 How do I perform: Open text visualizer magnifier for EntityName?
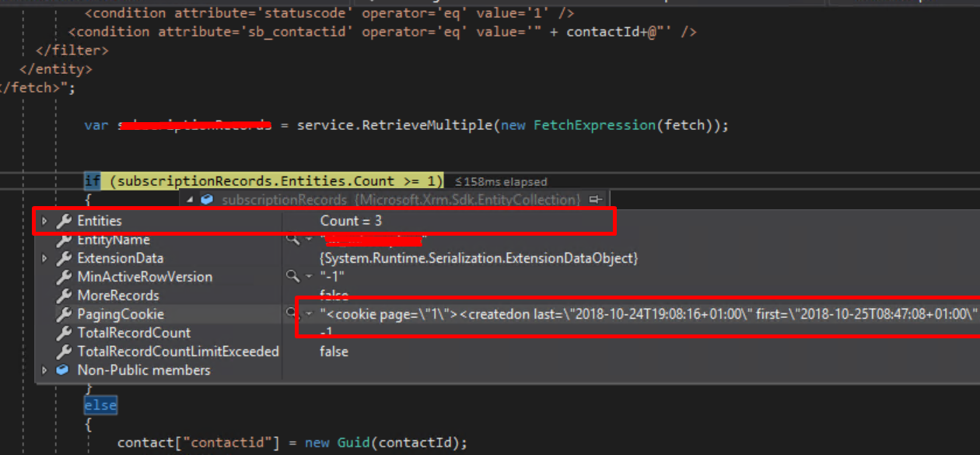pyautogui.click(x=292, y=240)
